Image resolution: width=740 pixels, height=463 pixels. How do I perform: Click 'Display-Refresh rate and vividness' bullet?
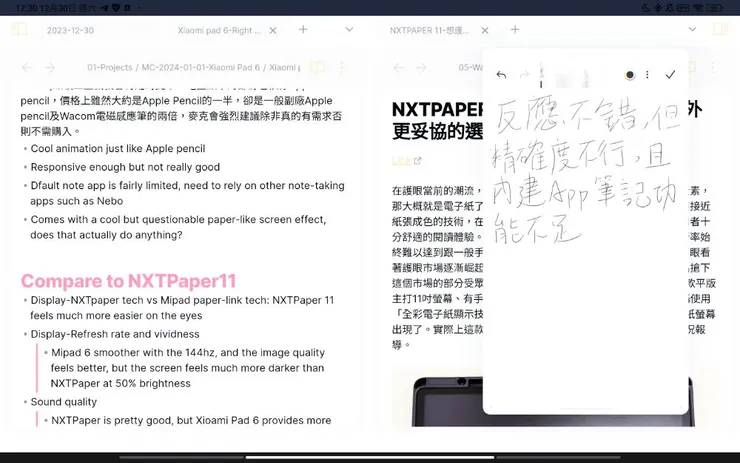click(x=115, y=334)
